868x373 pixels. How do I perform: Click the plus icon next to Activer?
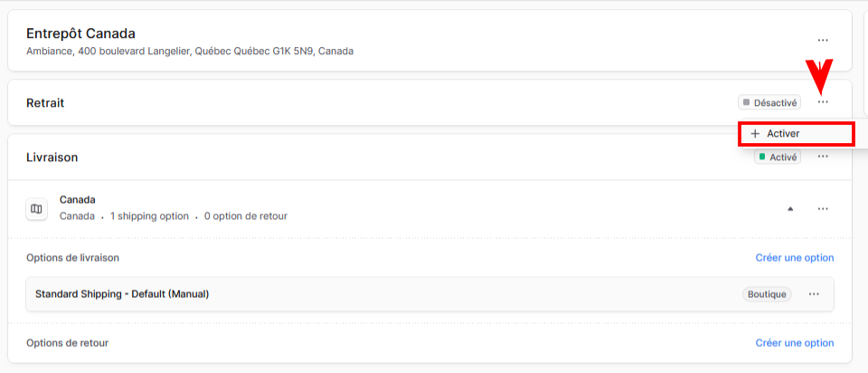tap(754, 134)
